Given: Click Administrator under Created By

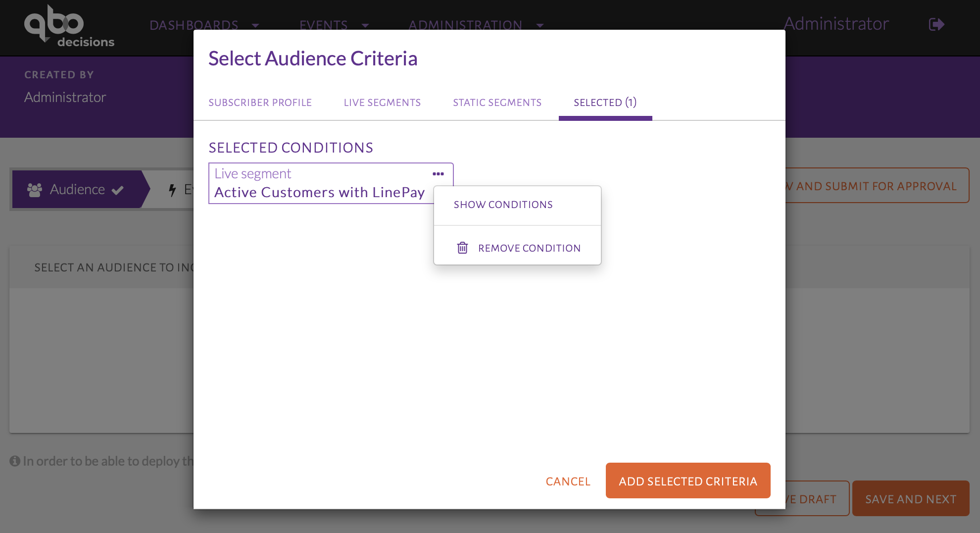Looking at the screenshot, I should pos(65,97).
